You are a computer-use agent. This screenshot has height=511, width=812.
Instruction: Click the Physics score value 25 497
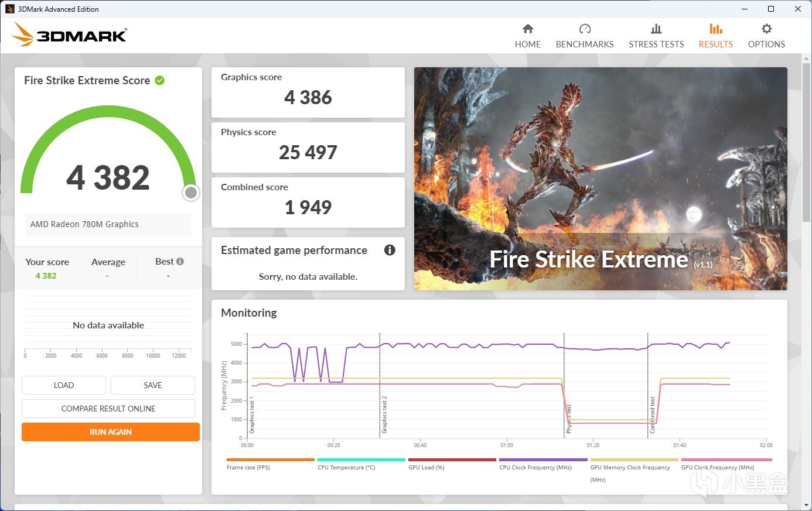coord(308,152)
